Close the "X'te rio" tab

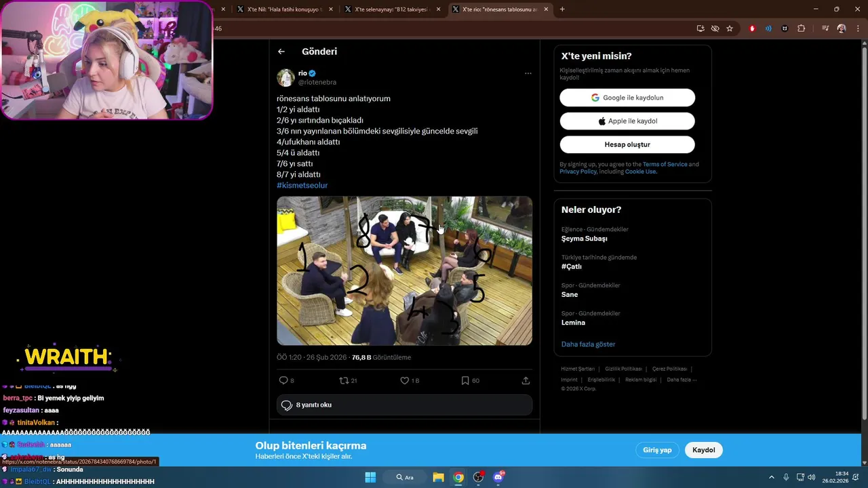545,9
